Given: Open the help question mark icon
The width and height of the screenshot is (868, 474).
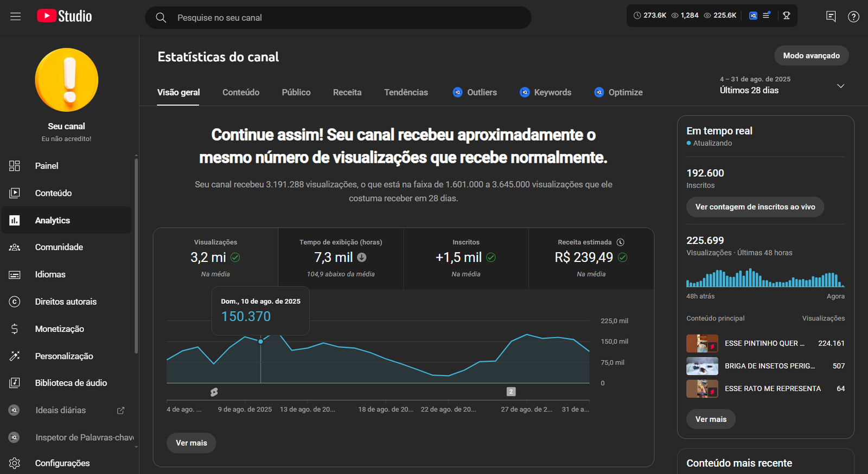Looking at the screenshot, I should point(853,16).
